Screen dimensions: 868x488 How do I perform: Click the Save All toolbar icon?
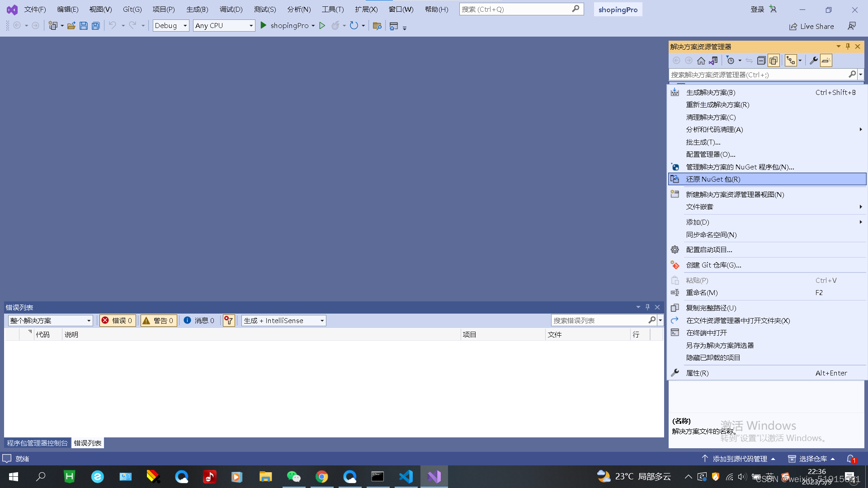click(95, 26)
